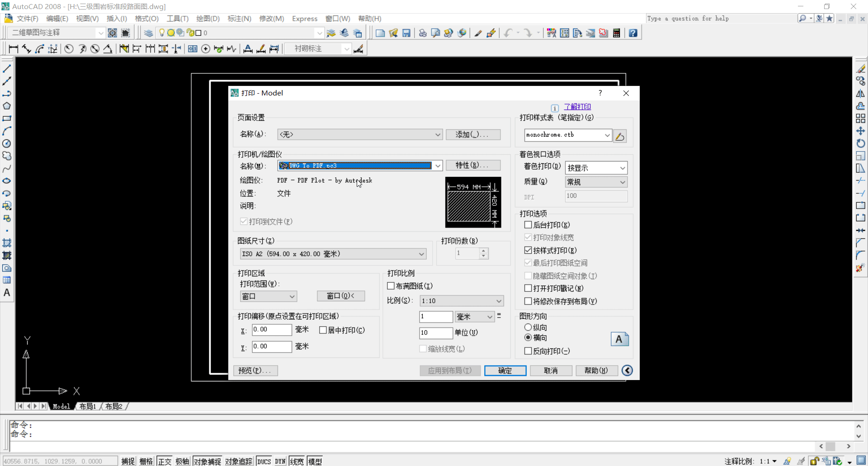Image resolution: width=868 pixels, height=466 pixels.
Task: Select the Line tool in draw toolbar
Action: pyautogui.click(x=7, y=69)
